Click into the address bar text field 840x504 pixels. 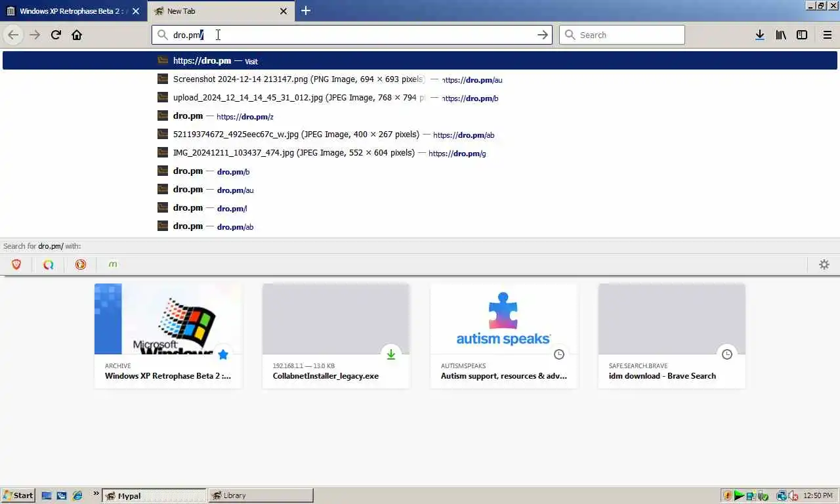[351, 35]
